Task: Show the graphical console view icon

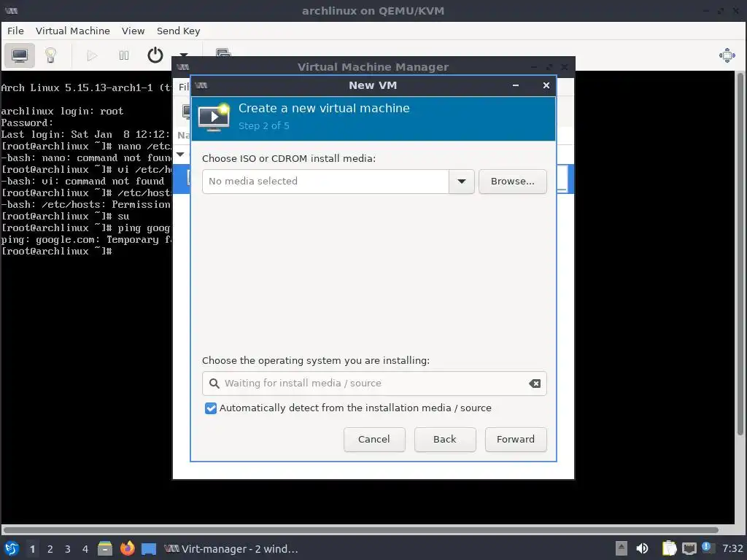Action: (20, 55)
